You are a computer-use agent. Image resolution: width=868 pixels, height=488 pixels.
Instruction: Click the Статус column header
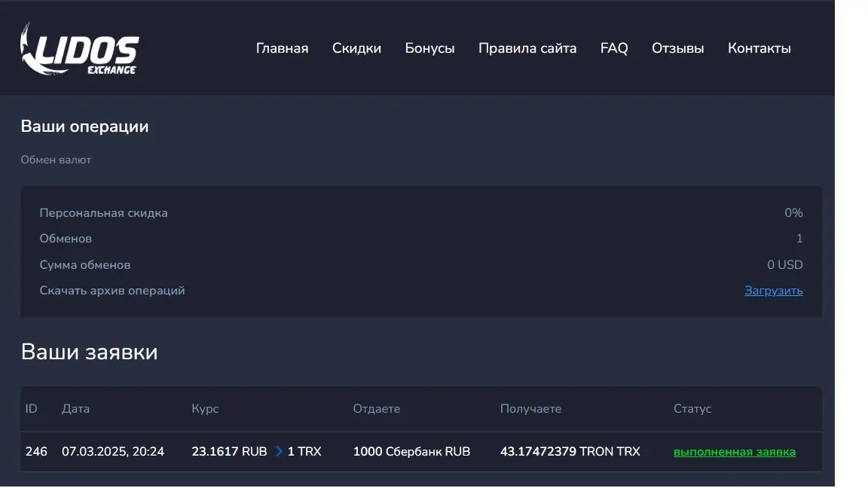pyautogui.click(x=692, y=409)
